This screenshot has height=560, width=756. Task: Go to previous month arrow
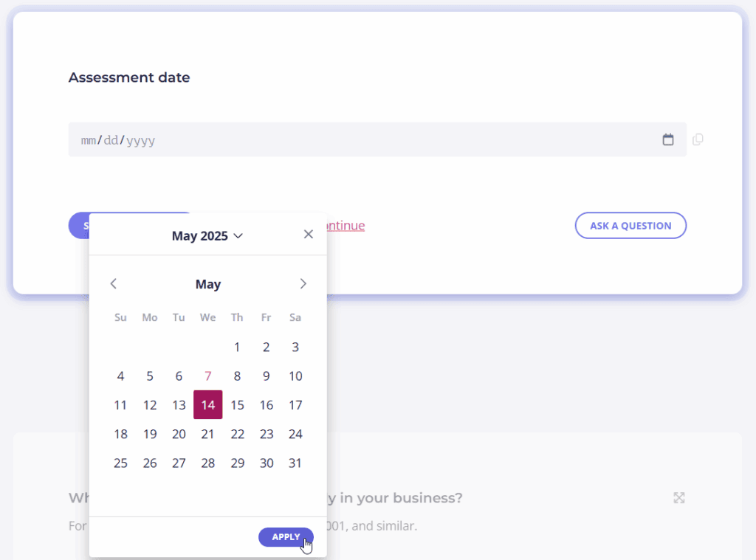point(113,284)
